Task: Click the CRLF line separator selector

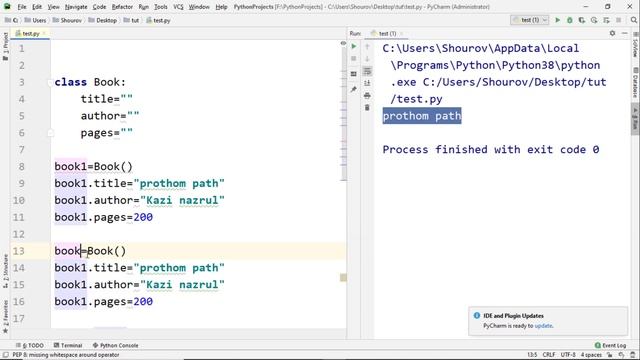Action: [549, 355]
